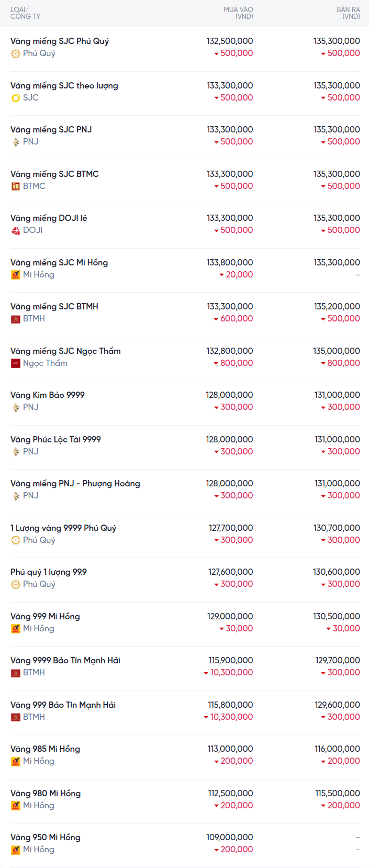Open Vàng miếng SJC theo lượng row

coord(184,93)
